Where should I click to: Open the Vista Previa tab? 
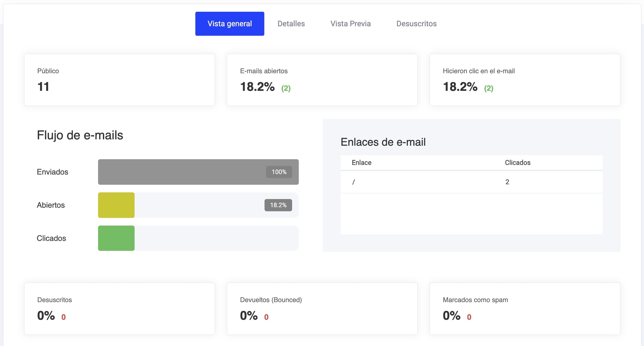pos(351,24)
